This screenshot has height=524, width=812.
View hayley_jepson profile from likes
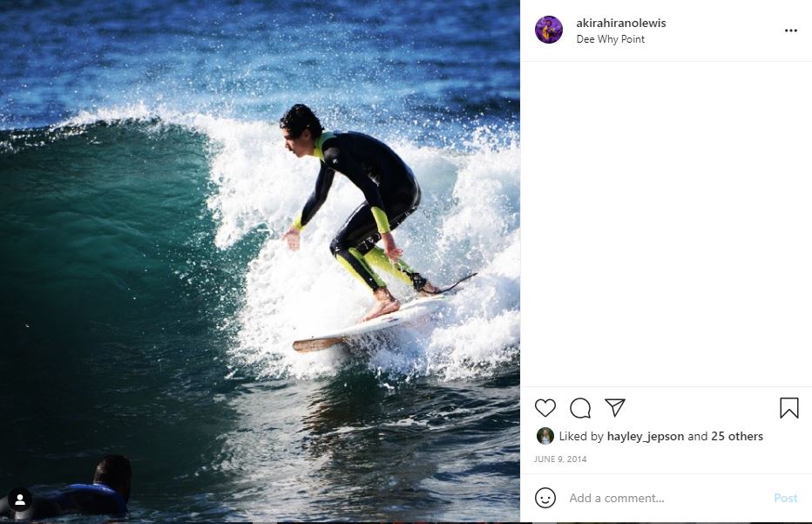pos(646,437)
